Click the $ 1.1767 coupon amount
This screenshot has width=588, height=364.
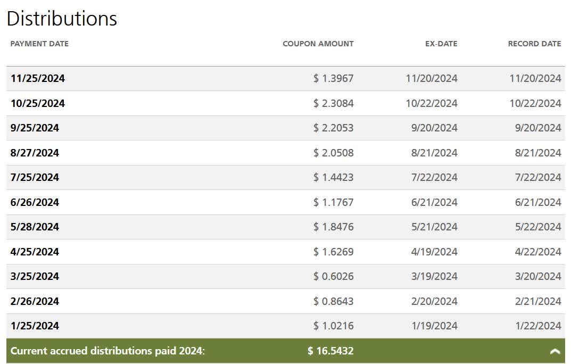tap(333, 202)
